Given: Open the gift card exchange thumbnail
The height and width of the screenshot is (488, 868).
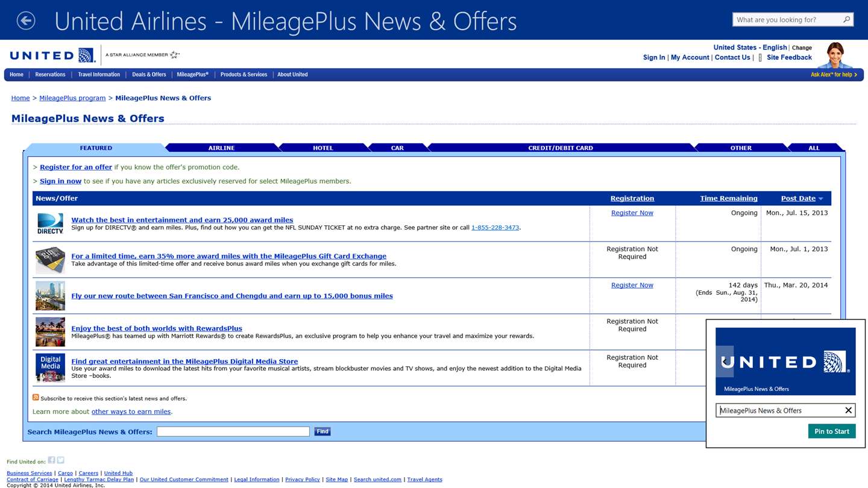Looking at the screenshot, I should (50, 260).
